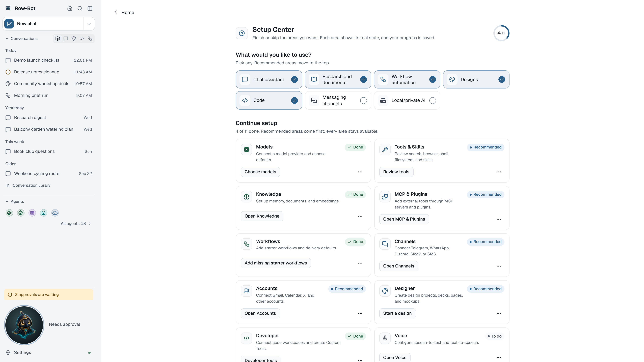
Task: Open more options on Channels card
Action: pyautogui.click(x=498, y=266)
